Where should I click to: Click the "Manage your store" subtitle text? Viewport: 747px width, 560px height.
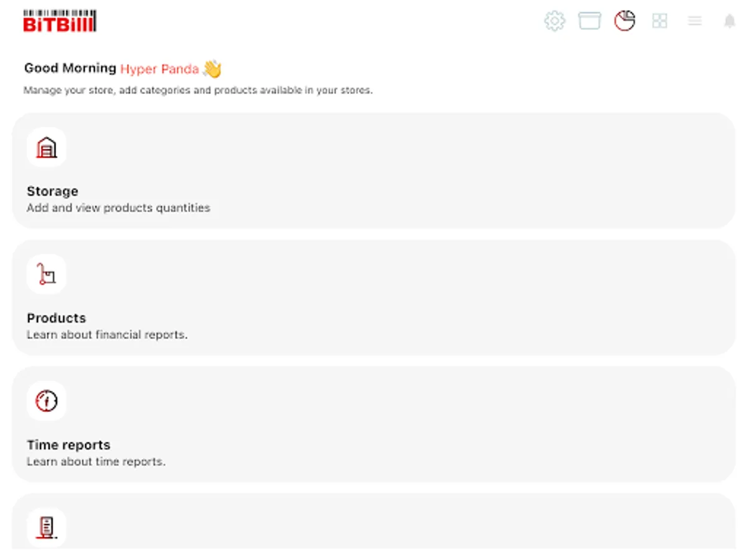[198, 90]
